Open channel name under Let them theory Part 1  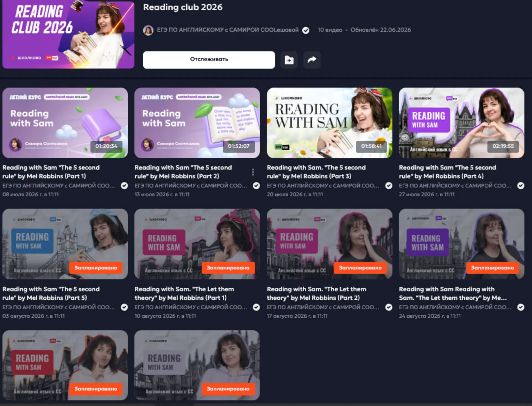coord(191,307)
